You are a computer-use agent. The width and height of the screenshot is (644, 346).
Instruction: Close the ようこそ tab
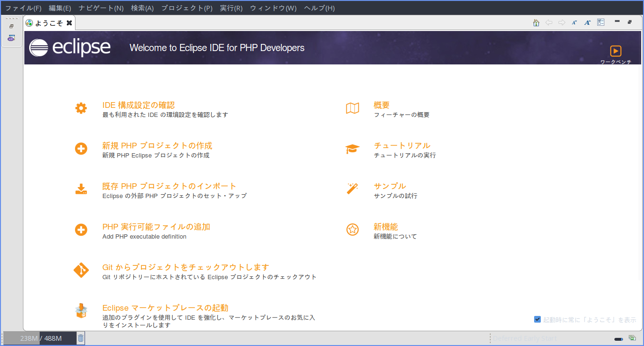(x=69, y=22)
